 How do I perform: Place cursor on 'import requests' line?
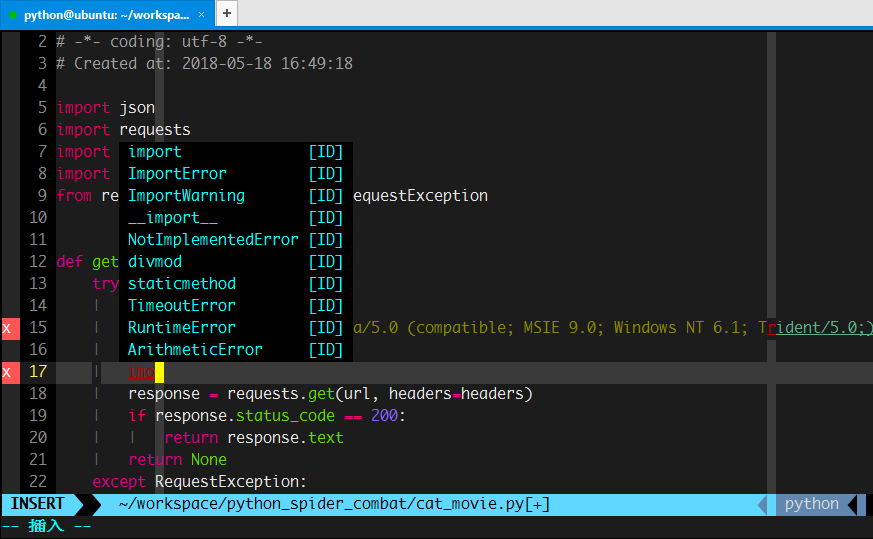point(124,130)
